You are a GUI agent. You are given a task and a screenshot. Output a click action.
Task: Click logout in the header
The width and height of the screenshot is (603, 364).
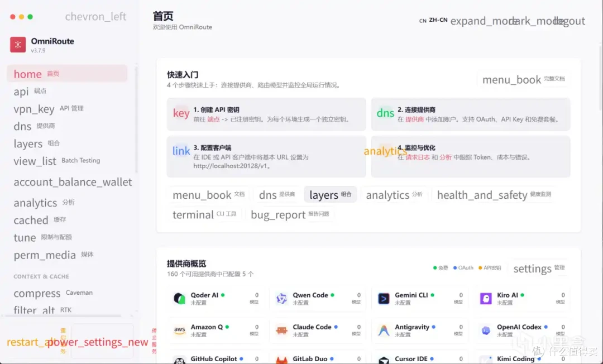point(570,21)
